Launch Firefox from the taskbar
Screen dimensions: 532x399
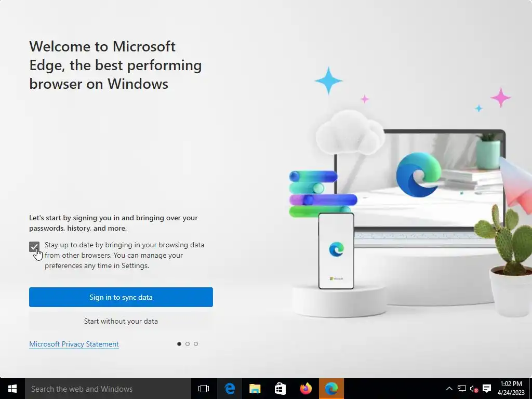pyautogui.click(x=305, y=389)
